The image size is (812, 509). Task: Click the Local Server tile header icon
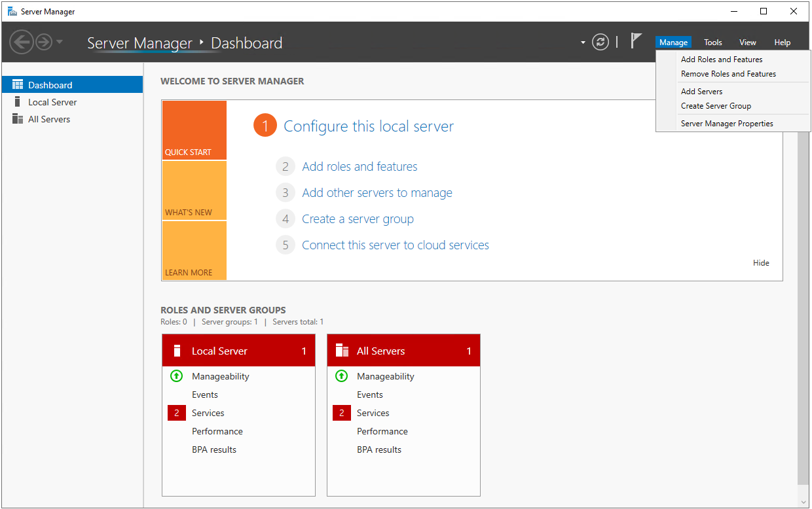coord(177,351)
